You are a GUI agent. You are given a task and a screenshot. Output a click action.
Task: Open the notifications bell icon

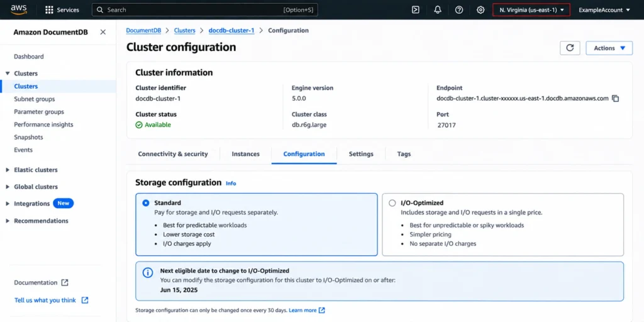click(438, 10)
